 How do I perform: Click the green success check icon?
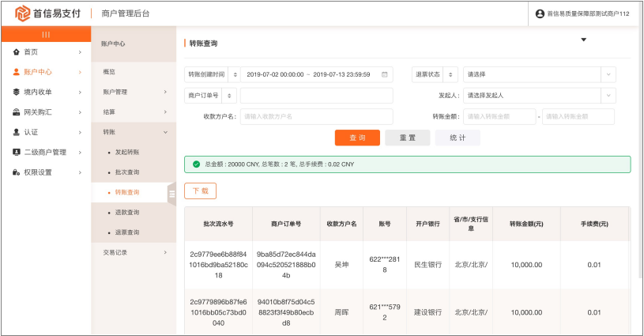coord(196,164)
